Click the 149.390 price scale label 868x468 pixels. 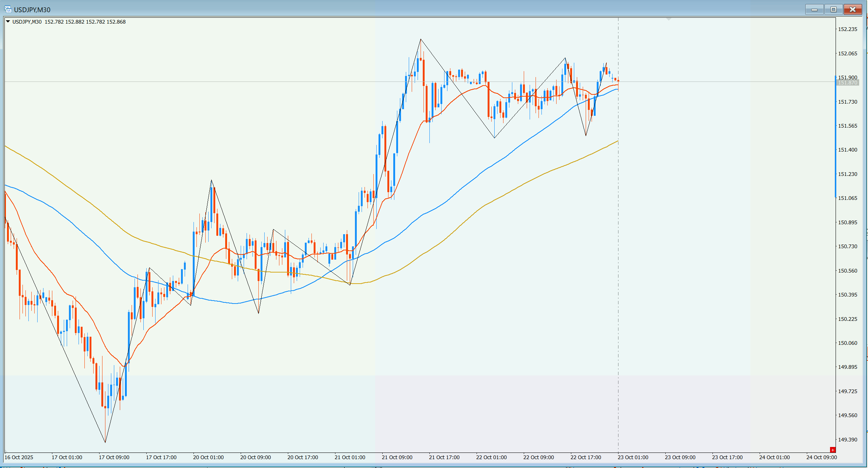point(848,440)
